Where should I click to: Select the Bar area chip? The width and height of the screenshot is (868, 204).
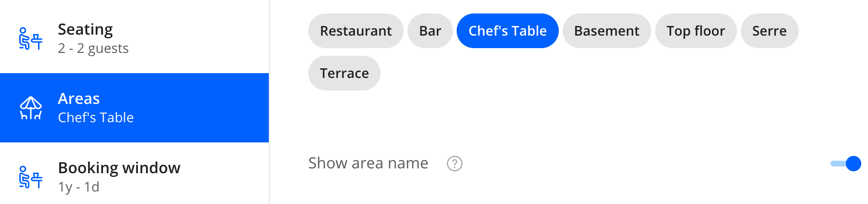click(430, 31)
